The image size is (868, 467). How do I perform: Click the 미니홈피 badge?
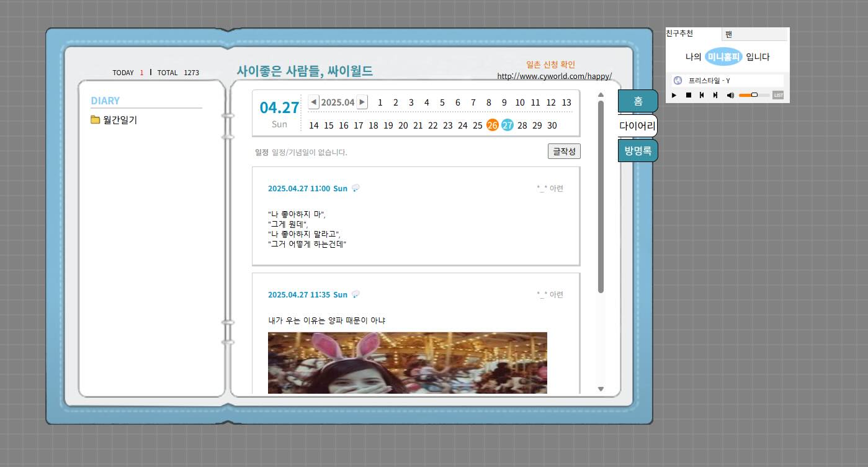pyautogui.click(x=723, y=57)
